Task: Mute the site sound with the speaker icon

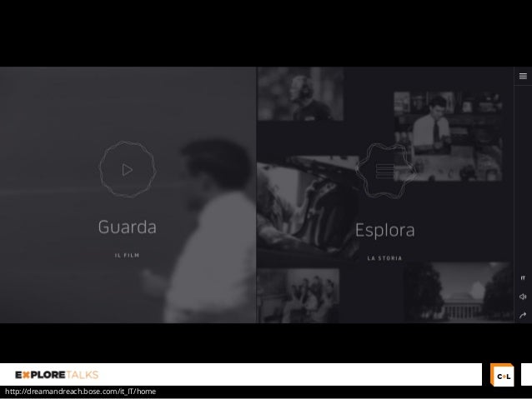Action: click(x=523, y=297)
